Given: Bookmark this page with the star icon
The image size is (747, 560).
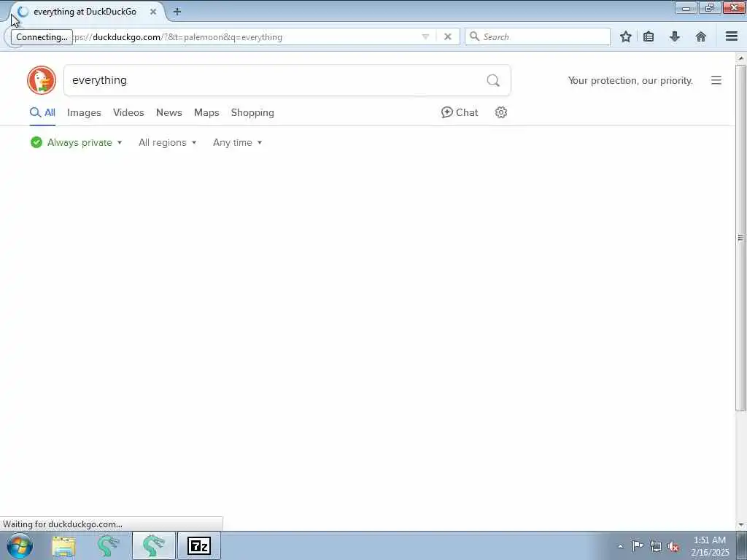Looking at the screenshot, I should [625, 36].
